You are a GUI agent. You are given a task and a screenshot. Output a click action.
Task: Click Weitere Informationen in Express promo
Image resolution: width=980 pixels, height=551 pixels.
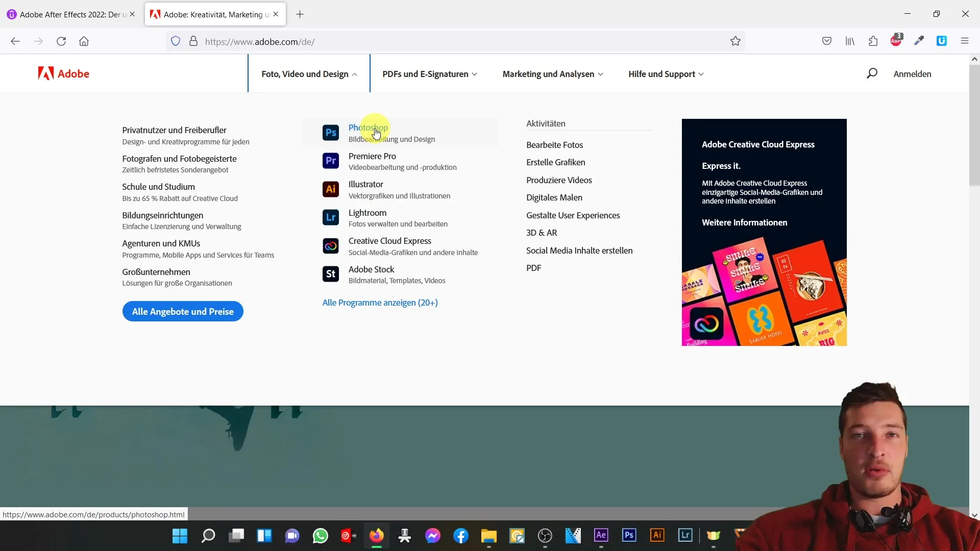click(744, 222)
